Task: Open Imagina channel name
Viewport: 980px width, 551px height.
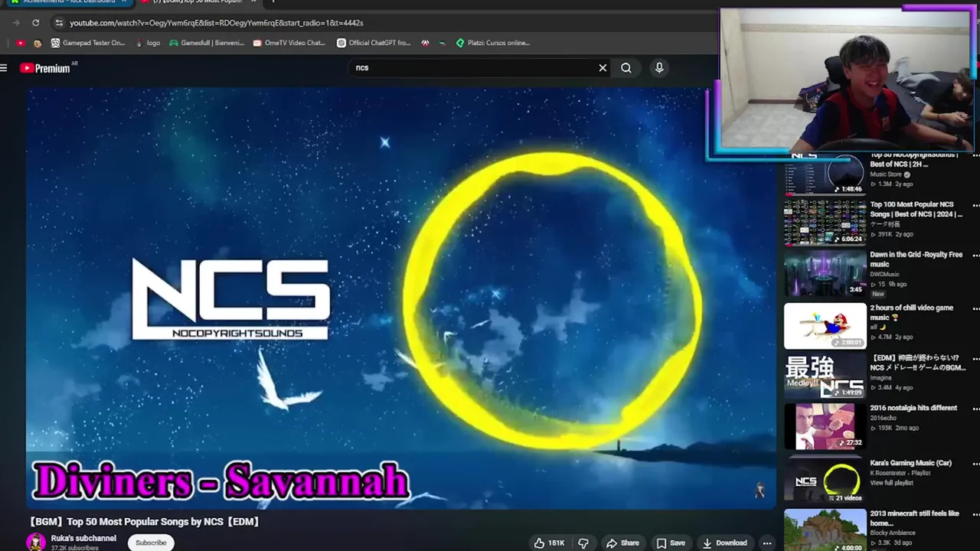Action: coord(880,378)
